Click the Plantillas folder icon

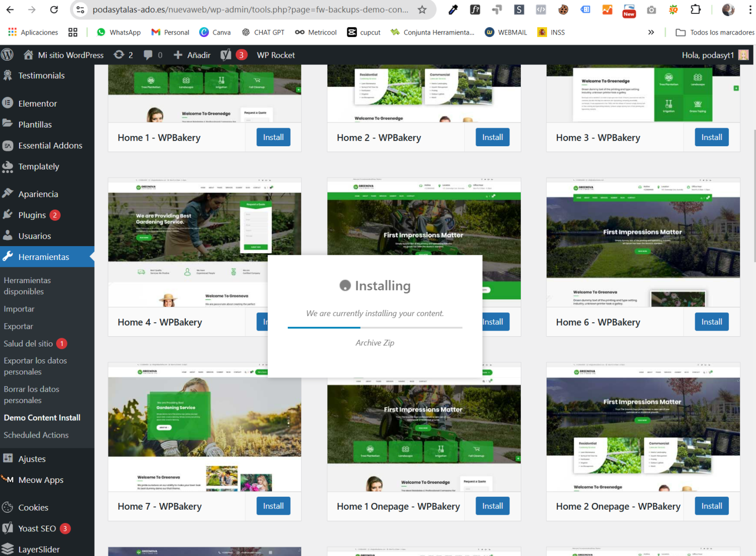[8, 124]
